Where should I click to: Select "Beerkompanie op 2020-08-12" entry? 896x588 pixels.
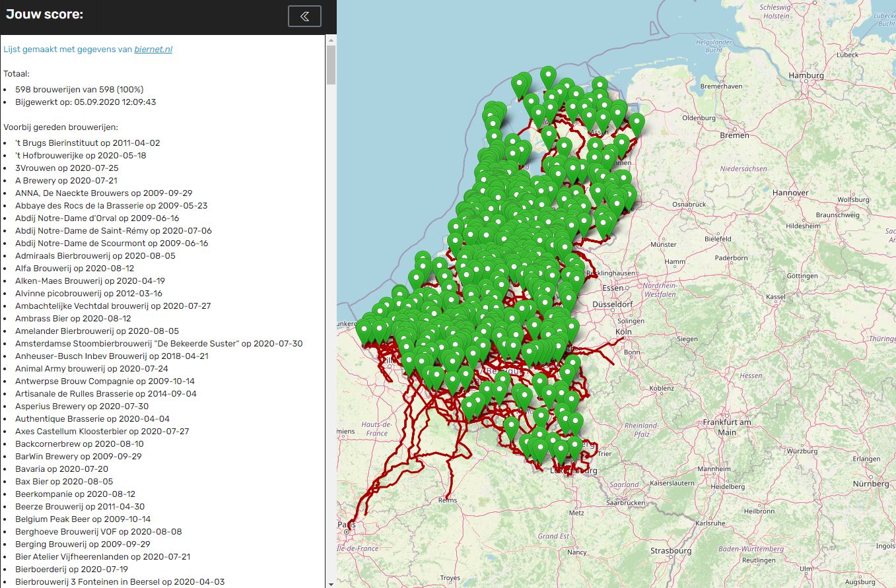[x=75, y=494]
